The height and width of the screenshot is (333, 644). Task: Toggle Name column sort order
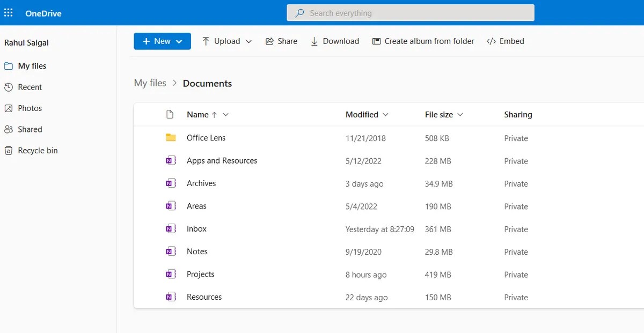216,114
